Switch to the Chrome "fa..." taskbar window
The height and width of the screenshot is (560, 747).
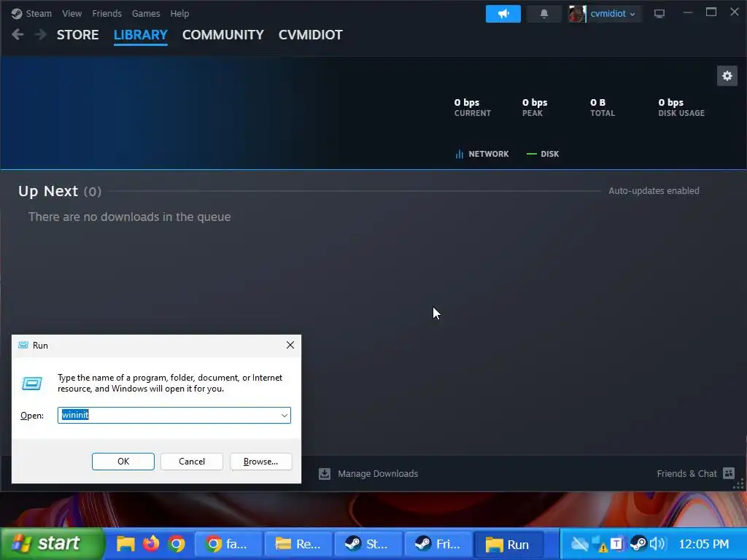click(x=228, y=544)
